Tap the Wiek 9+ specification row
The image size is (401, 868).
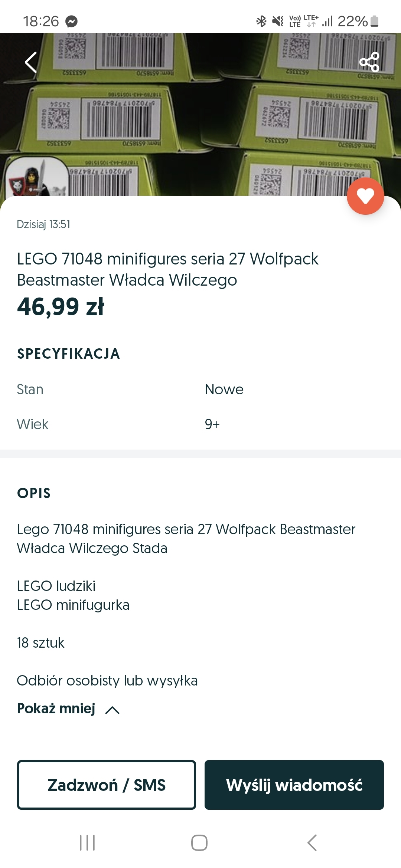200,424
